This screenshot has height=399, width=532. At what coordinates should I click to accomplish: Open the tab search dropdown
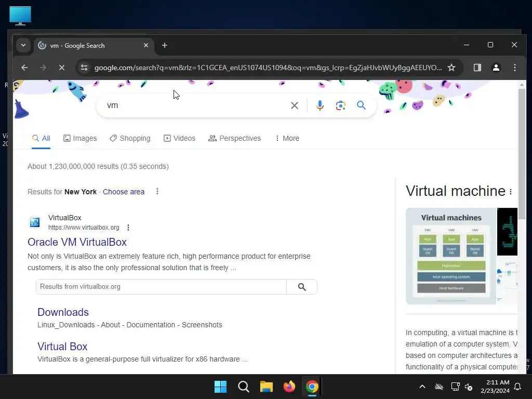click(23, 45)
